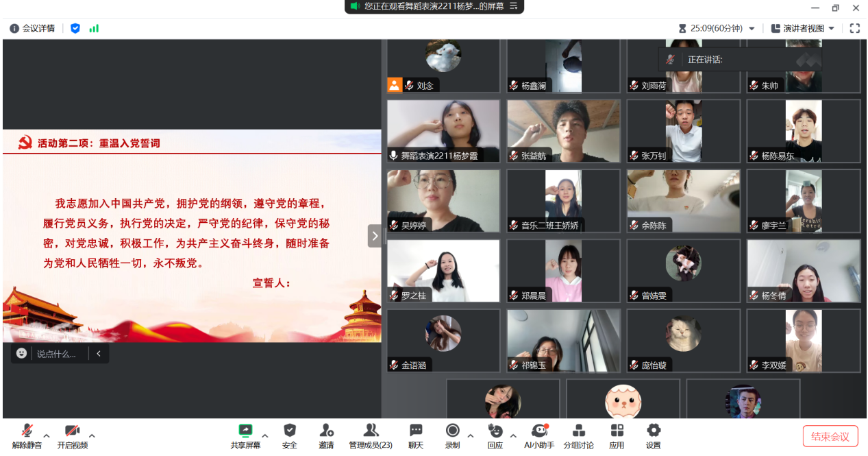
Task: Open breakout rooms (分组讨论)
Action: [578, 435]
